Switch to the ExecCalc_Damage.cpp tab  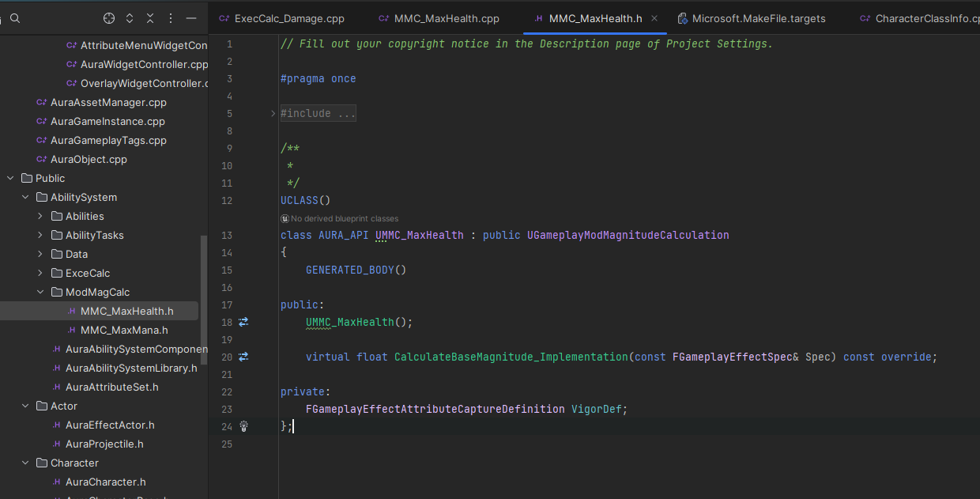(282, 18)
